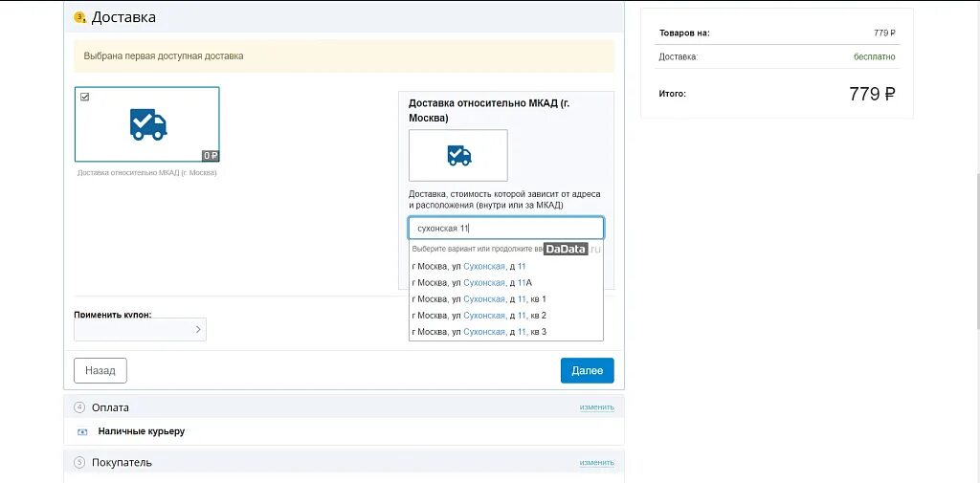
Task: Click the бесплатно delivery cost text
Action: 875,56
